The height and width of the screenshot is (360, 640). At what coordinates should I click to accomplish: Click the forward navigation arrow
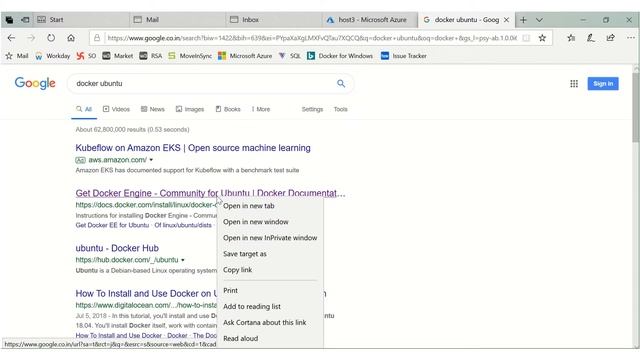pyautogui.click(x=31, y=38)
